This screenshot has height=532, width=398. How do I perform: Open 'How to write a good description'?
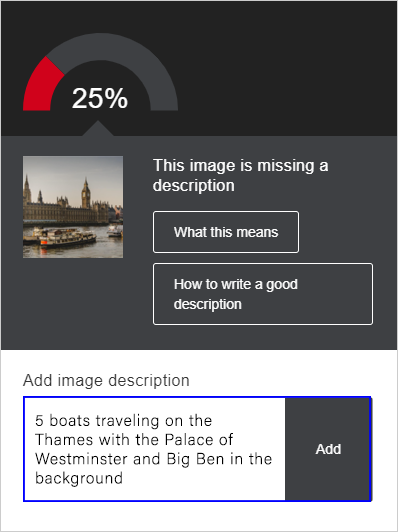pyautogui.click(x=263, y=294)
